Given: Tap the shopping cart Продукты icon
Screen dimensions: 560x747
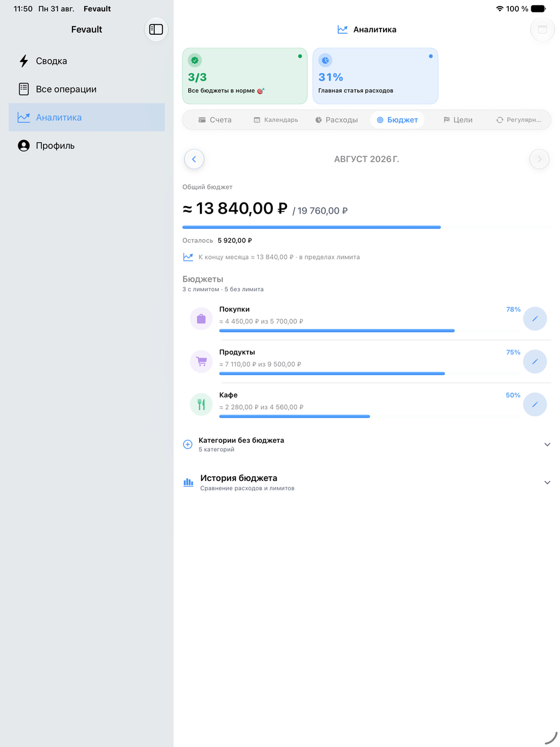Looking at the screenshot, I should click(201, 361).
